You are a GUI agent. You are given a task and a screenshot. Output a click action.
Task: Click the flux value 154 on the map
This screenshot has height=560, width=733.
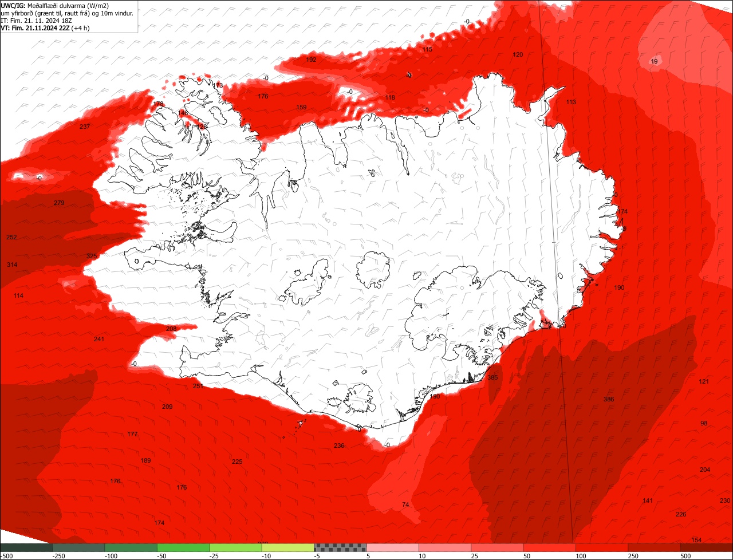(x=697, y=540)
